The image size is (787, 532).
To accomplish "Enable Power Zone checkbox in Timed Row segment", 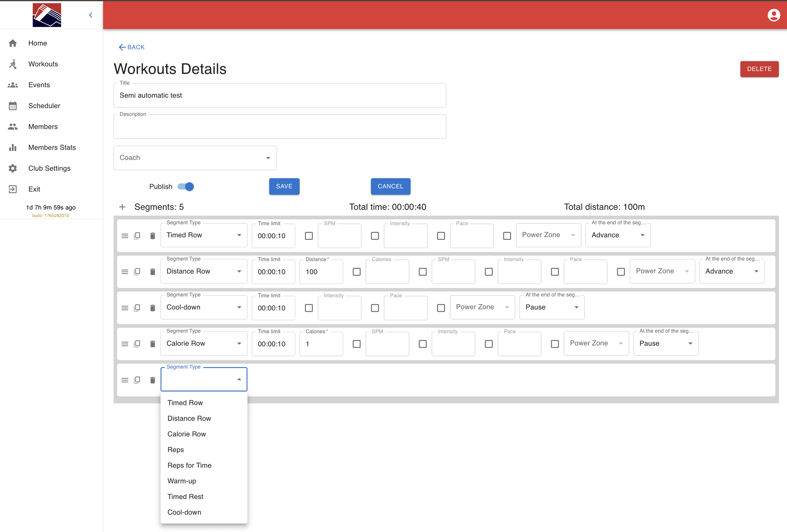I will [x=507, y=236].
